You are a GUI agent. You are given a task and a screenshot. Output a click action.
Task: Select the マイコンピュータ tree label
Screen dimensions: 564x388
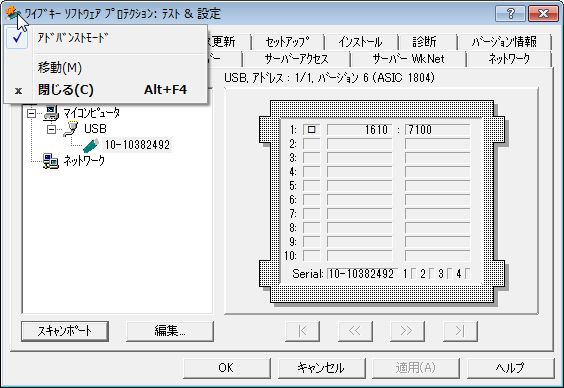pyautogui.click(x=91, y=113)
